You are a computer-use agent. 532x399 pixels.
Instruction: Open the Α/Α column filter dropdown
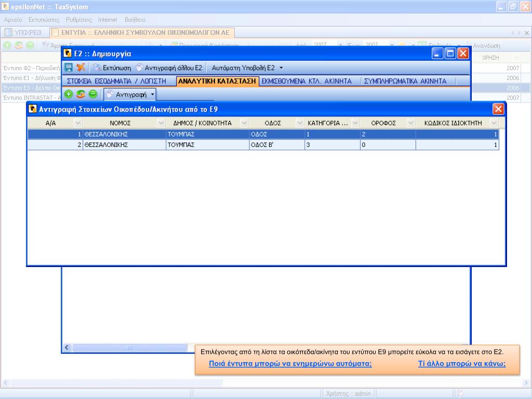coord(78,123)
